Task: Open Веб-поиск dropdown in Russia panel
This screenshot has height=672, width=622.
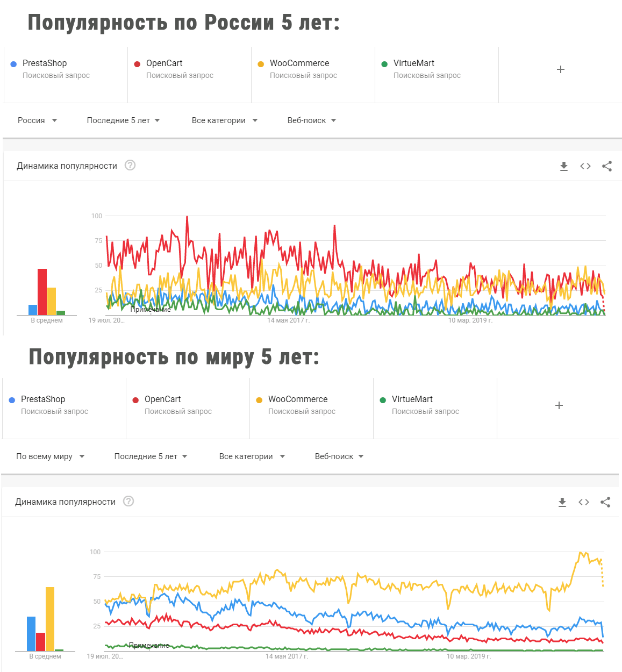Action: coord(312,120)
